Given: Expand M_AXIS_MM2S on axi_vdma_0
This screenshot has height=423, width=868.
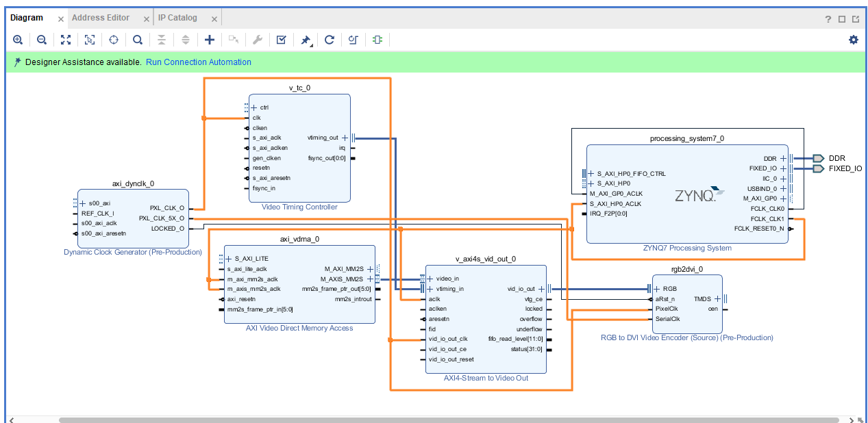Looking at the screenshot, I should [370, 279].
